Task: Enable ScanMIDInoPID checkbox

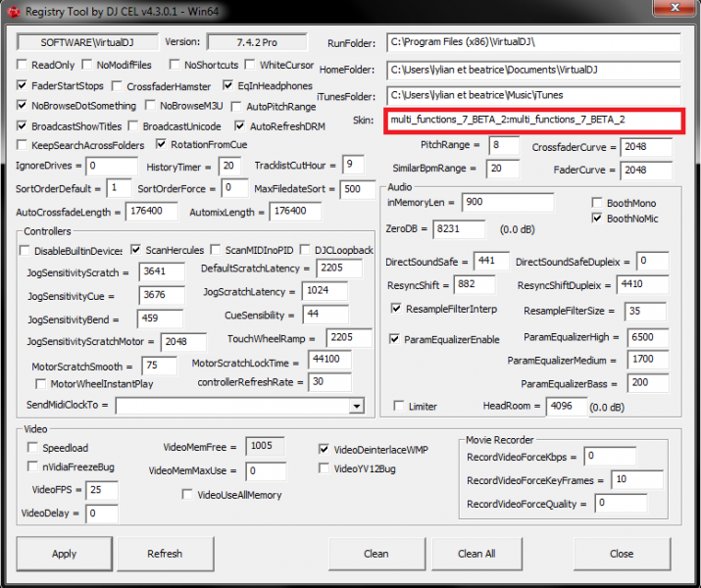Action: 216,249
